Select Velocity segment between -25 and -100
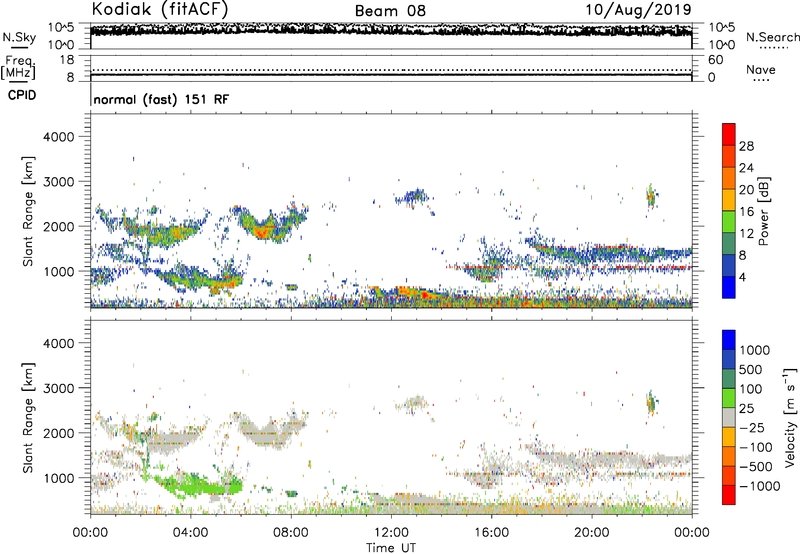 click(x=729, y=436)
